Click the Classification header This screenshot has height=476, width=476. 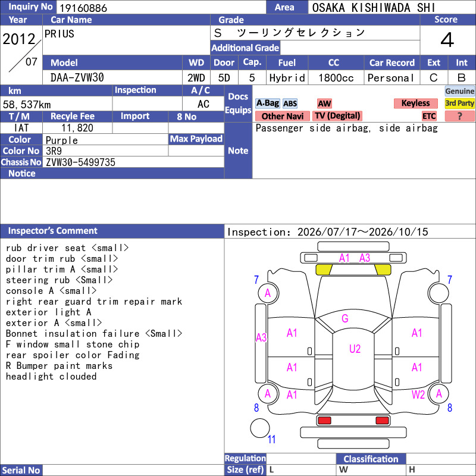tap(371, 459)
